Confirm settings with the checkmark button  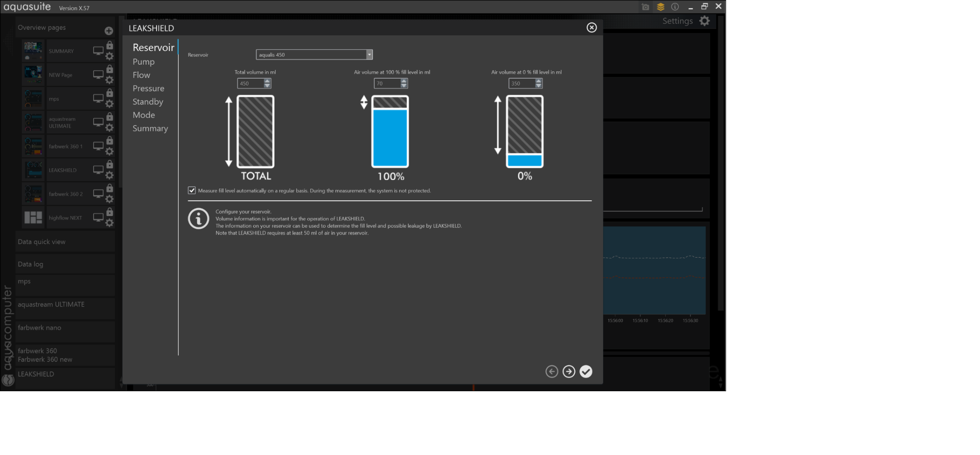click(586, 372)
